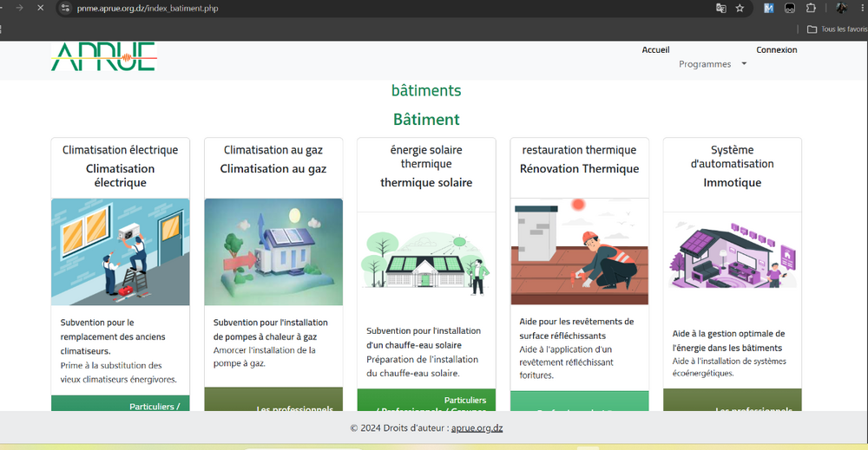This screenshot has width=868, height=450.
Task: Click the Rénovation Thermique roofer illustration
Action: click(x=579, y=251)
